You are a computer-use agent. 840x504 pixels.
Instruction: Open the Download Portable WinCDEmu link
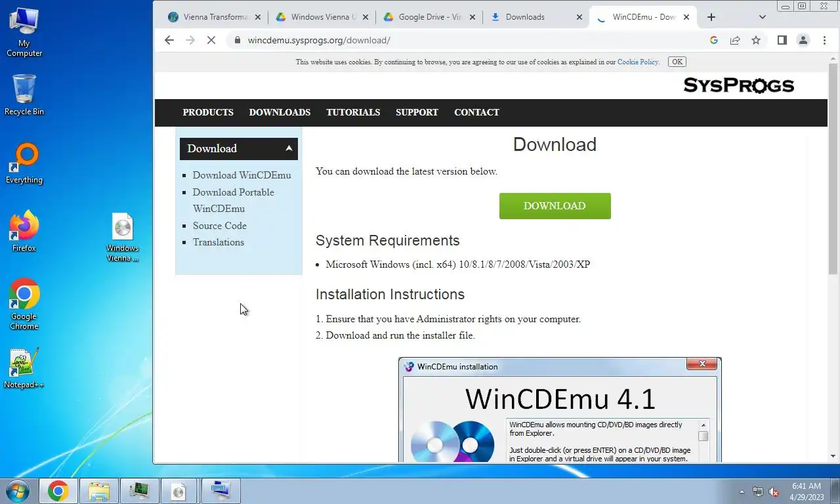coord(234,200)
